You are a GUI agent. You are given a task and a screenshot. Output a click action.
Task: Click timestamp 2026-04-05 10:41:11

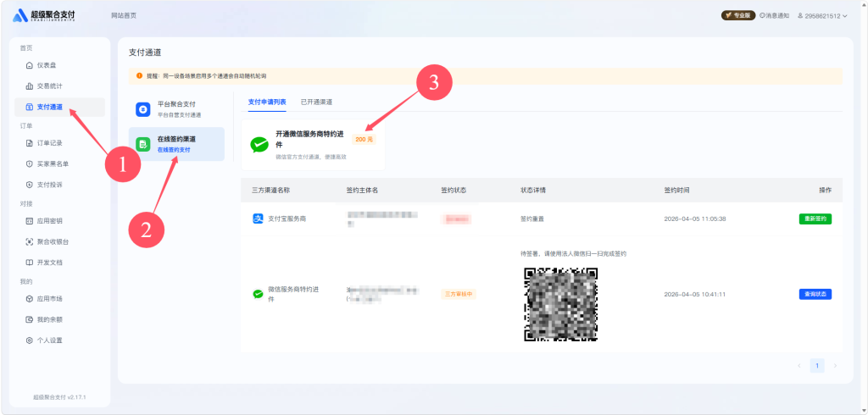coord(695,295)
